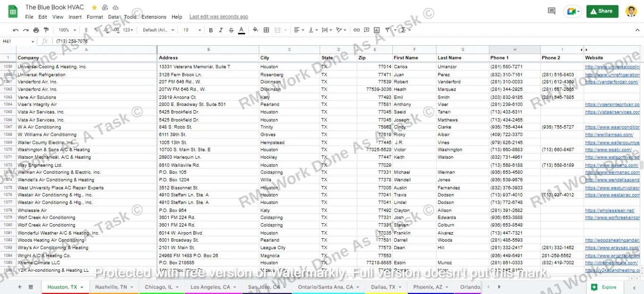The height and width of the screenshot is (294, 644).
Task: Open the Data menu
Action: (x=114, y=17)
